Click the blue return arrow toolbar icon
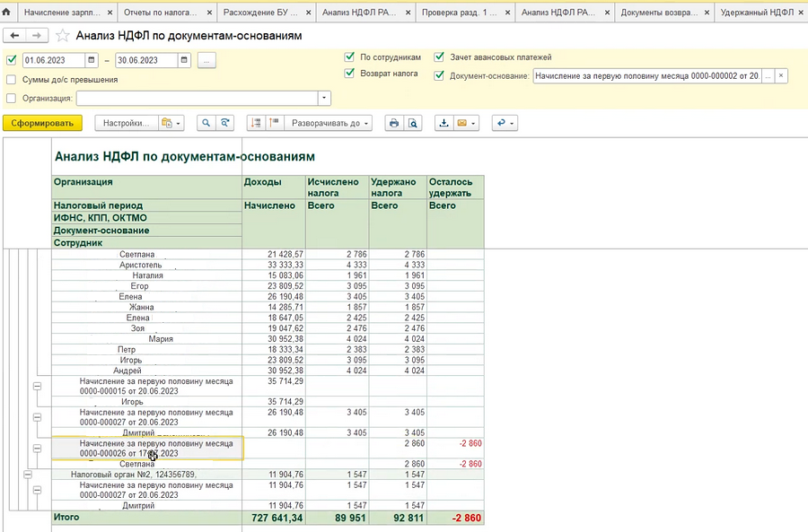 click(501, 123)
